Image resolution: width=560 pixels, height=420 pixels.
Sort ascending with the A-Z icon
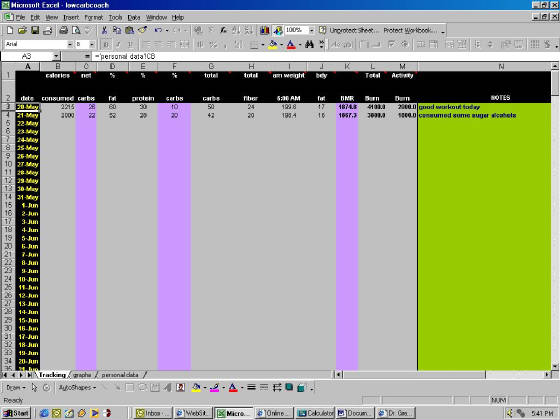pos(236,31)
